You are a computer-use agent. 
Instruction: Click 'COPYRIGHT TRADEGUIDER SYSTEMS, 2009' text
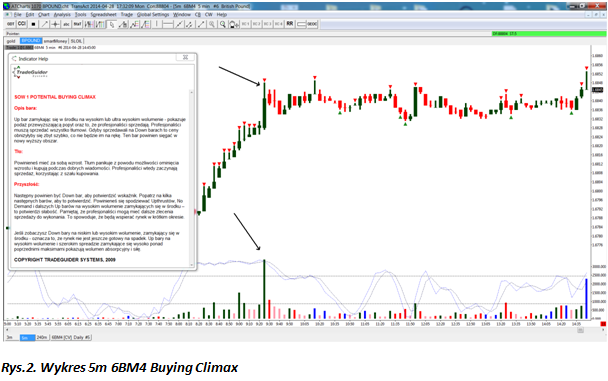[65, 260]
